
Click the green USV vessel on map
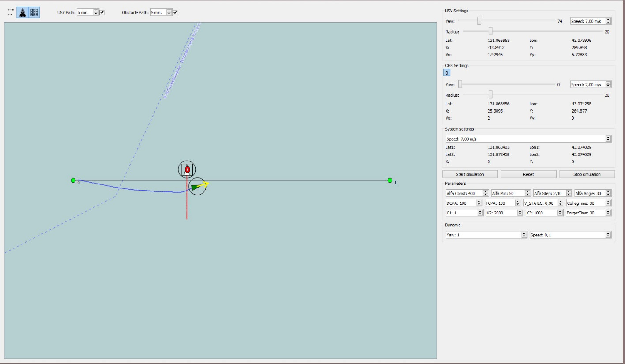tap(196, 187)
